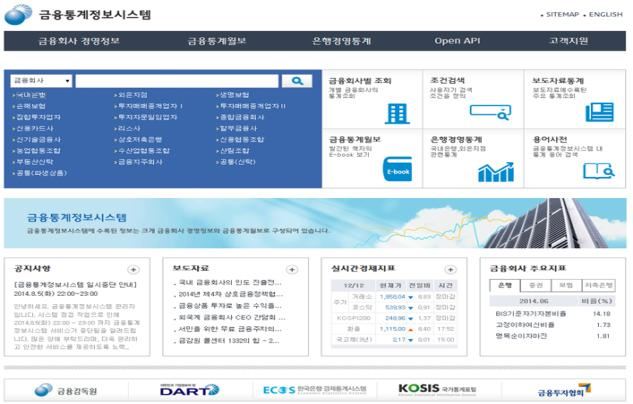The height and width of the screenshot is (404, 633).
Task: Expand 공지사항 with the plus button
Action: tap(134, 269)
